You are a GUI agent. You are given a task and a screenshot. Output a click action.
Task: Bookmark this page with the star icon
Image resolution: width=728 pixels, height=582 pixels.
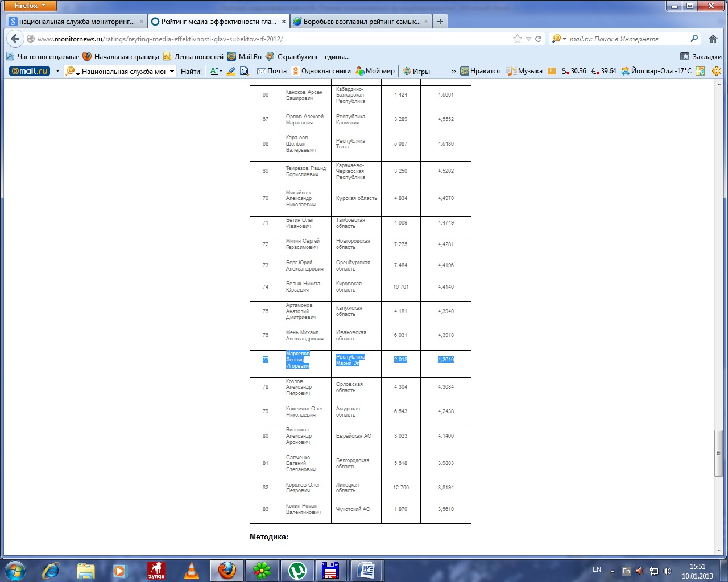pyautogui.click(x=517, y=39)
